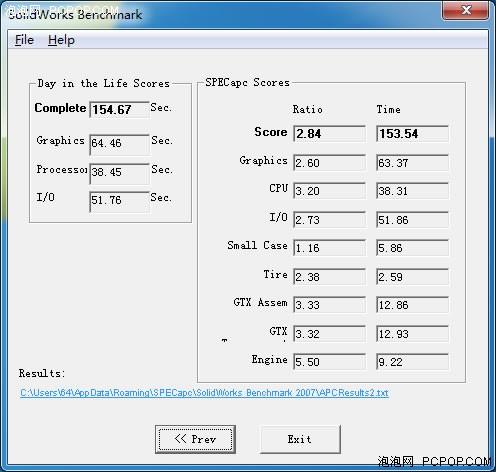Screen dimensions: 496x472
Task: Click the Day in the Life I/O field 51.76
Action: coord(119,201)
